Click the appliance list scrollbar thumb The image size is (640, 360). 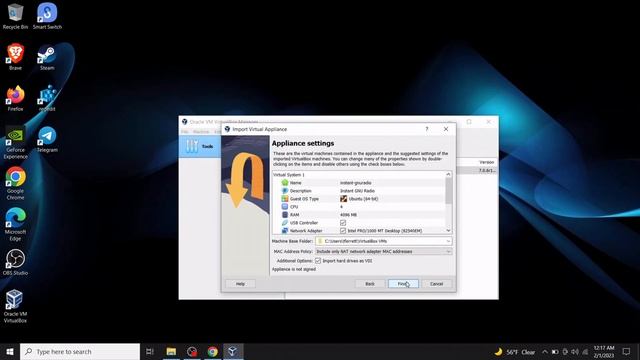tap(449, 191)
